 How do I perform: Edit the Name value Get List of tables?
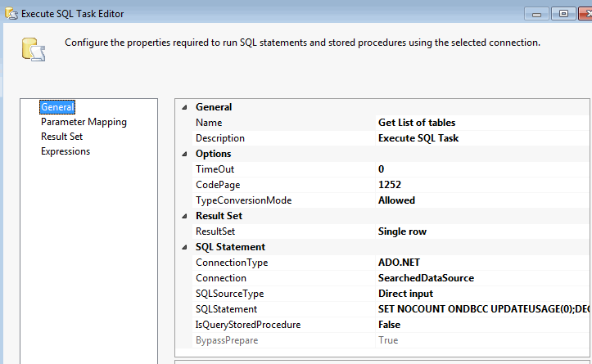(x=483, y=123)
